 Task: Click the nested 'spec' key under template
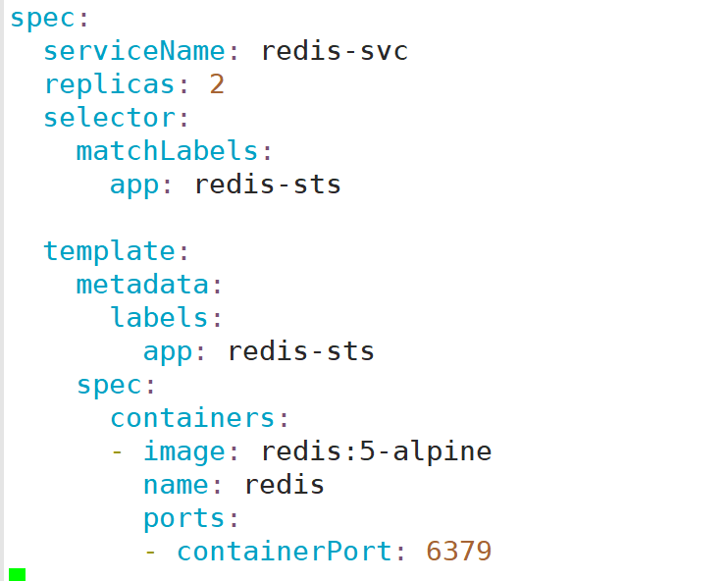point(109,387)
